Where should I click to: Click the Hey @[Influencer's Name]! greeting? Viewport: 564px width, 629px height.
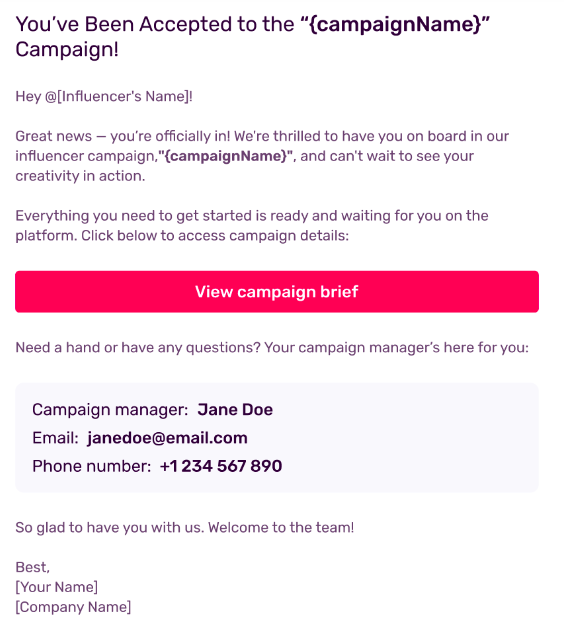(104, 97)
